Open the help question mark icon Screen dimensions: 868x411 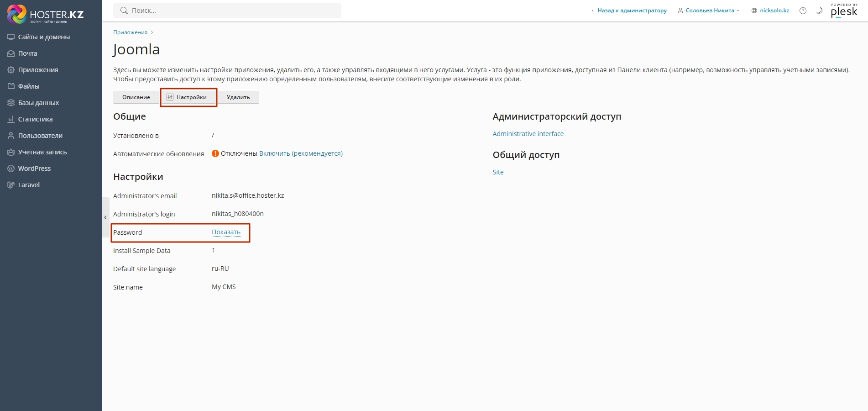point(803,11)
